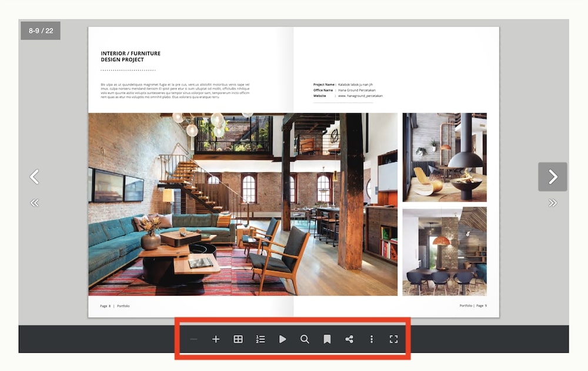
Task: Toggle autoplay with the play icon
Action: 283,339
